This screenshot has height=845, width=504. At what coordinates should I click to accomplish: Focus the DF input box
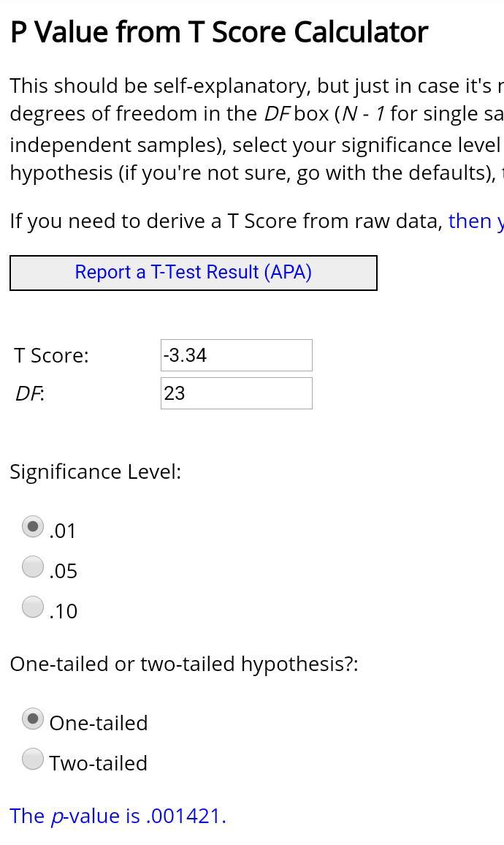click(237, 393)
